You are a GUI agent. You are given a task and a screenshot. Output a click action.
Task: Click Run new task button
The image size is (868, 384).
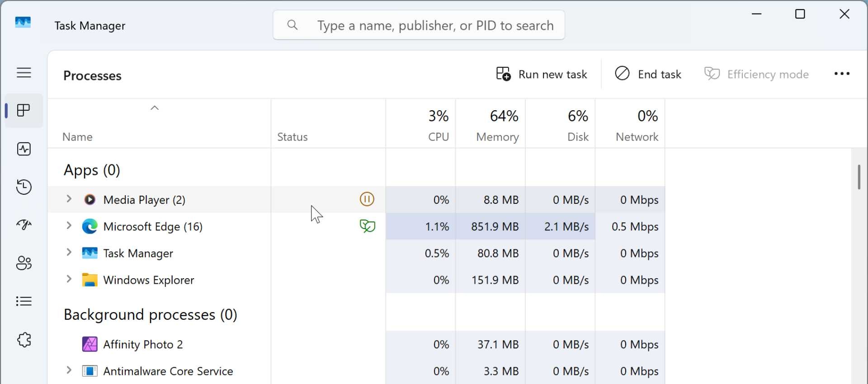click(x=542, y=74)
